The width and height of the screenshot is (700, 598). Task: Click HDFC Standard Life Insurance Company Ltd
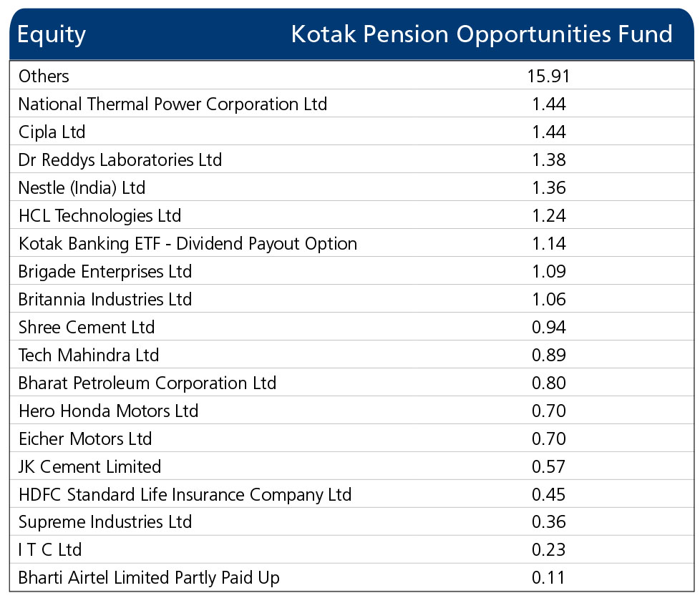pyautogui.click(x=185, y=494)
